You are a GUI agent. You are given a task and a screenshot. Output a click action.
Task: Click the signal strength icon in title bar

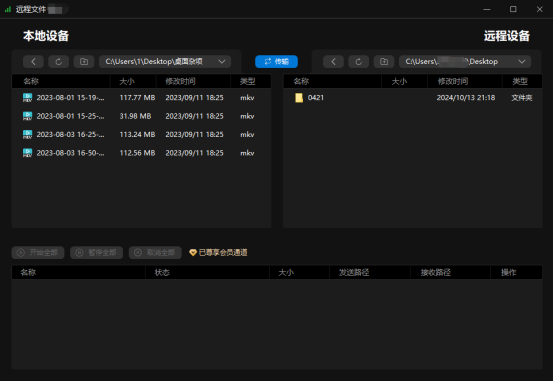(8, 10)
